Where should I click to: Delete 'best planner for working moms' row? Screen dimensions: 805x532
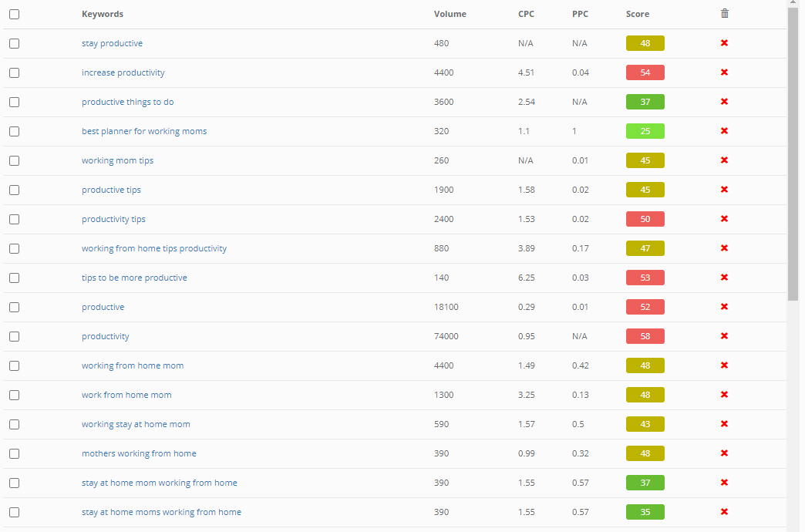[724, 131]
